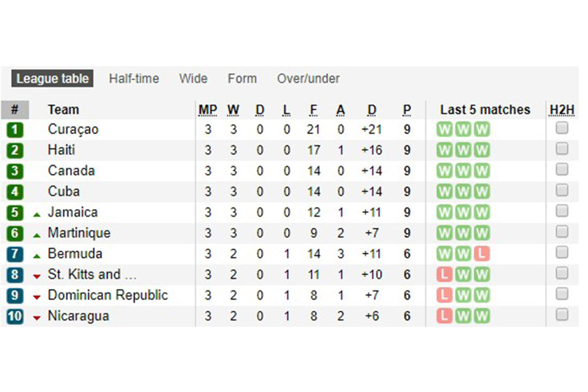
Task: Sort by the MP column header
Action: pyautogui.click(x=208, y=110)
